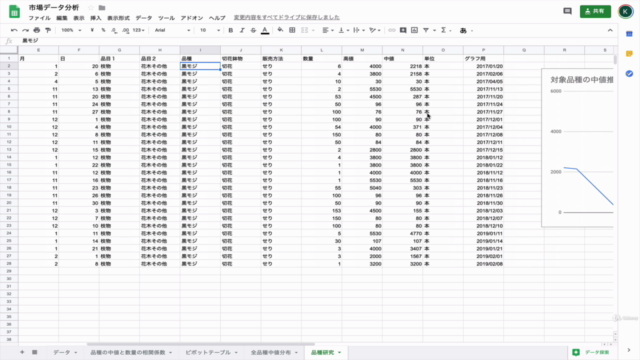This screenshot has height=360, width=640.
Task: Open the ツール menu
Action: 167,18
